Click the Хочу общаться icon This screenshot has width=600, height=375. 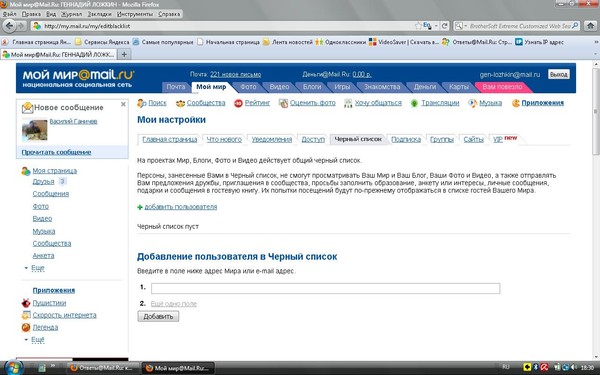pyautogui.click(x=348, y=103)
